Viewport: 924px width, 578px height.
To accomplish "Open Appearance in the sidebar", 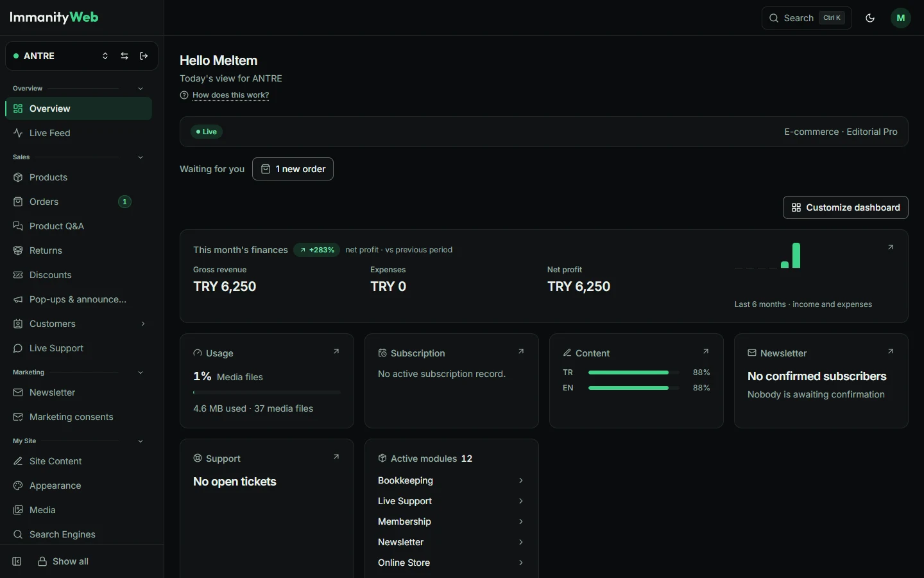I will (x=79, y=486).
